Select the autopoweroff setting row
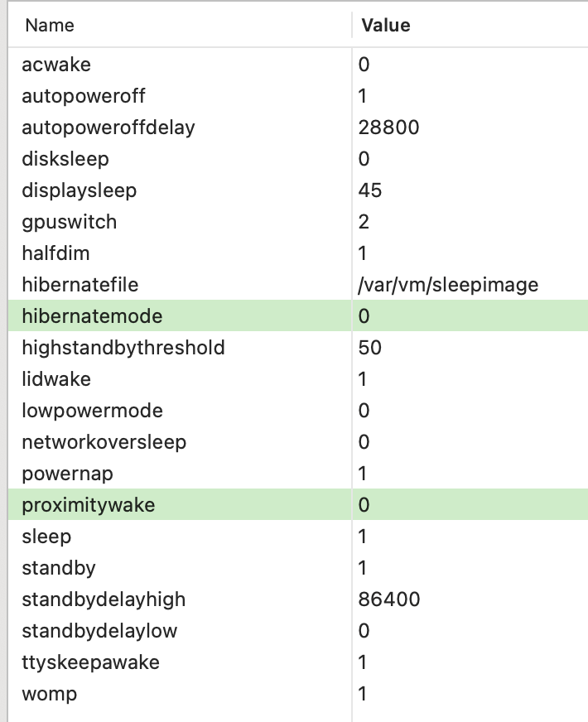 pos(83,96)
